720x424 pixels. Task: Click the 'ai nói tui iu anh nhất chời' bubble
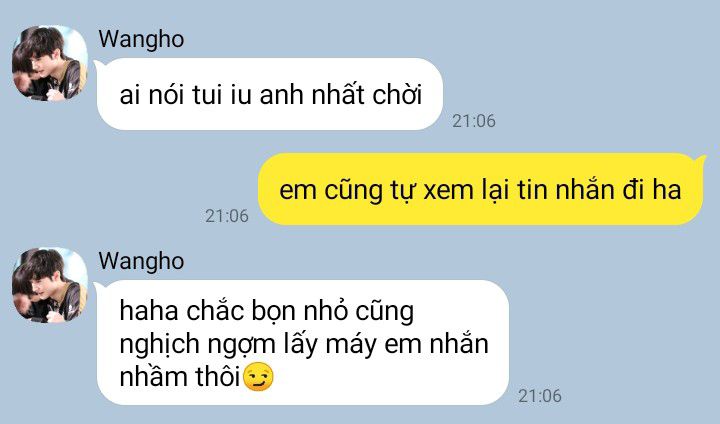click(x=270, y=94)
